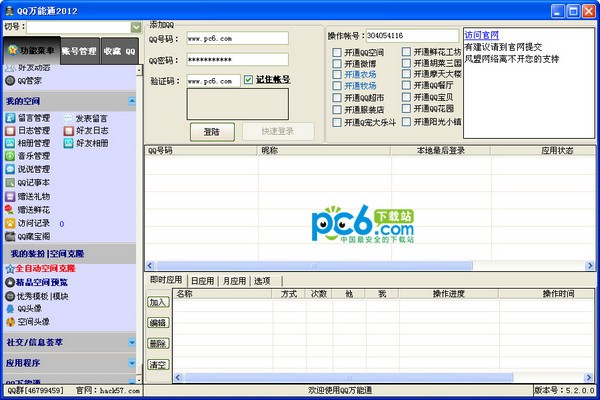
Task: Open 发表留言 post message icon
Action: click(x=68, y=118)
